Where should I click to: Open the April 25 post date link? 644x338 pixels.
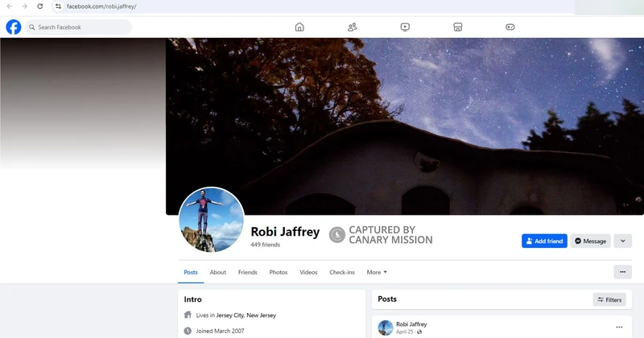point(405,332)
